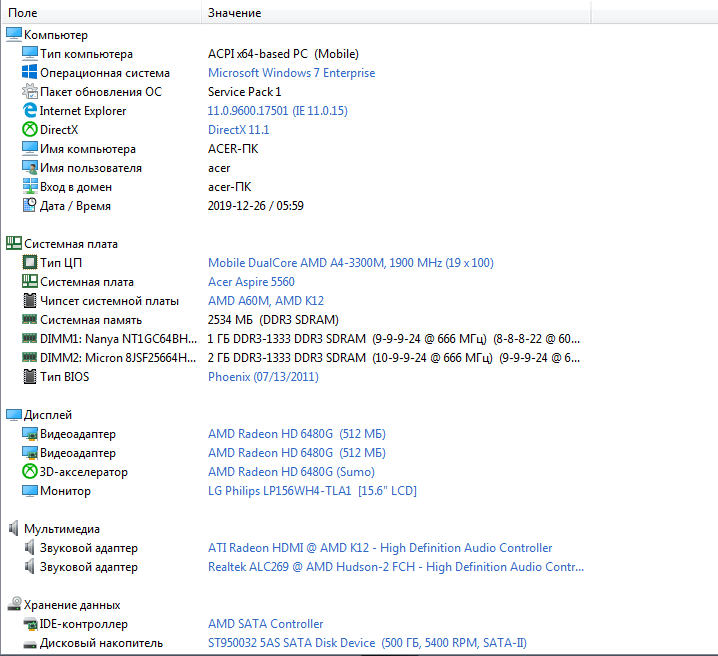Select the Service Pack 1 value

click(x=245, y=92)
